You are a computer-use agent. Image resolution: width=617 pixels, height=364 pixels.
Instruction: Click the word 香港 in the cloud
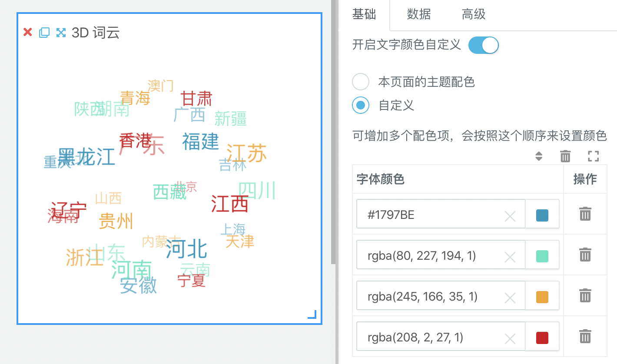(x=136, y=141)
